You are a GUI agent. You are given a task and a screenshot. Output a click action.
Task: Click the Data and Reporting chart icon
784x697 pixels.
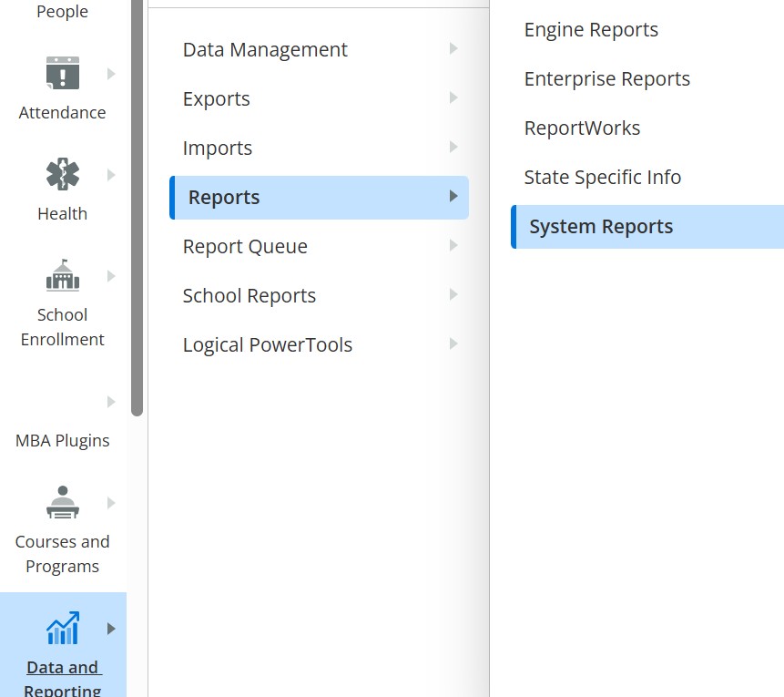[x=62, y=629]
